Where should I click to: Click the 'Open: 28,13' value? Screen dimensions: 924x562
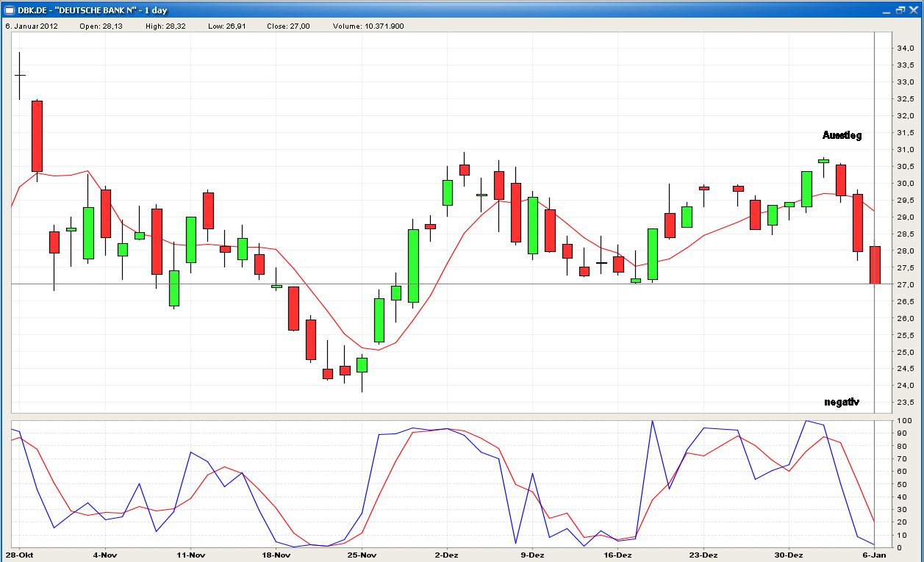tap(101, 26)
